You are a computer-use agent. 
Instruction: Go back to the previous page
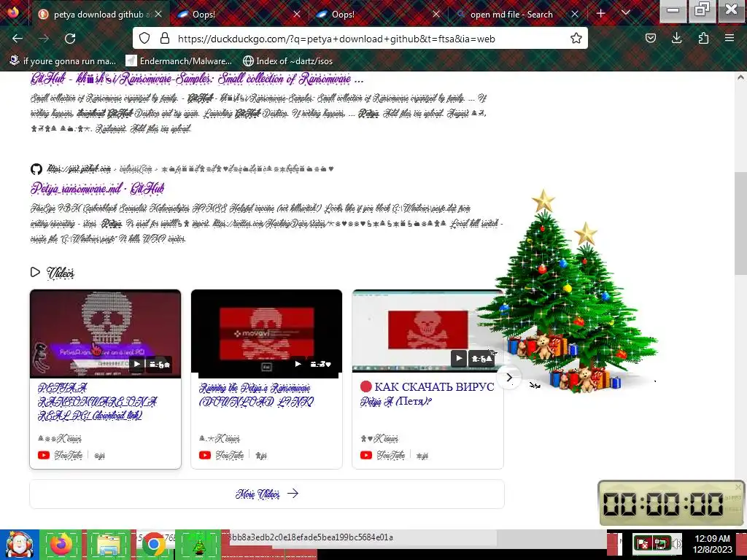point(18,39)
